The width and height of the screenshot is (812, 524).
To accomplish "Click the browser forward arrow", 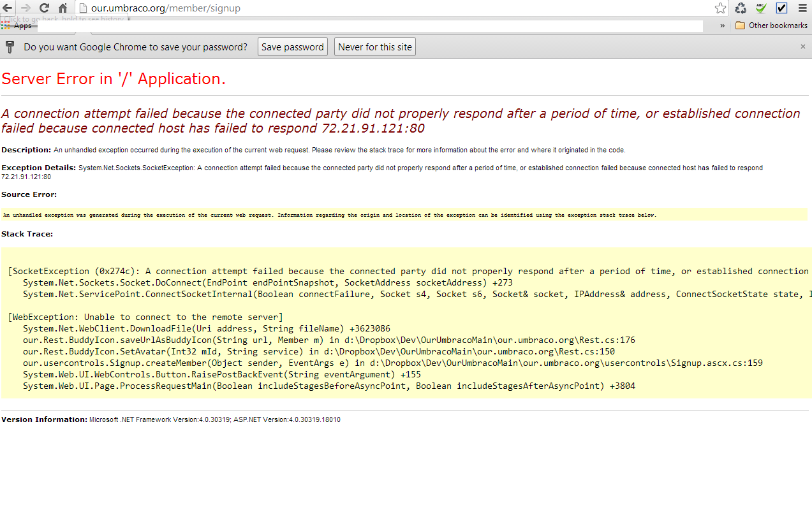I will pos(26,8).
